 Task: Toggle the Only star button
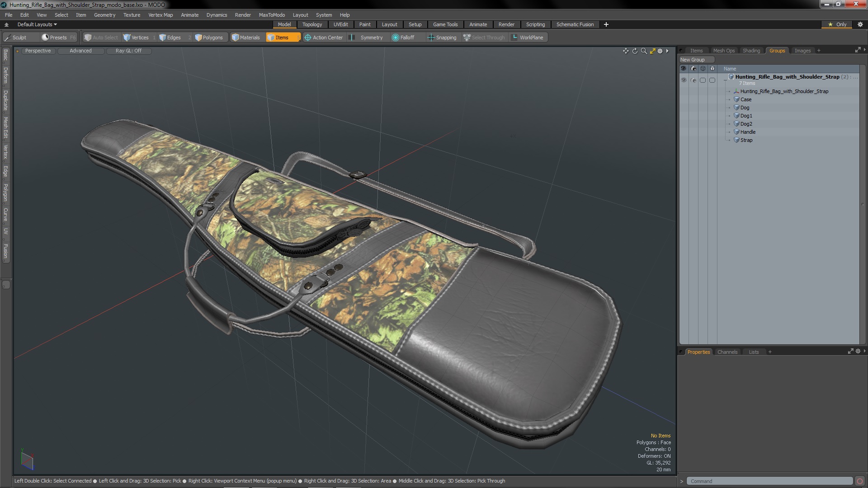pyautogui.click(x=837, y=24)
